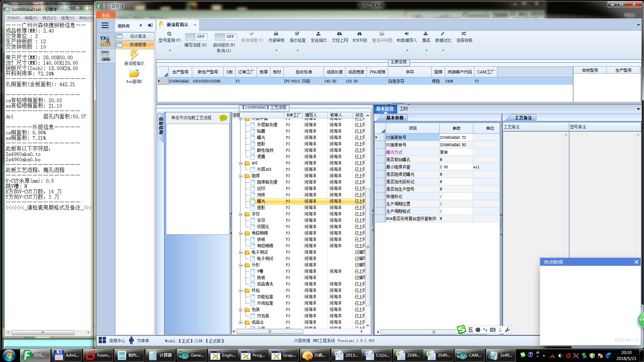Collapse the 电子测试 tree node

[x=240, y=252]
